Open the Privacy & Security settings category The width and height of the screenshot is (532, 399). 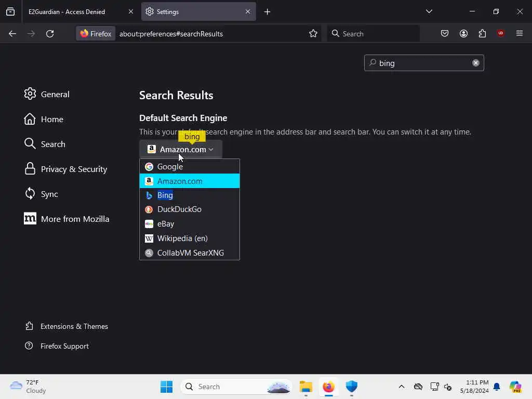pyautogui.click(x=66, y=169)
